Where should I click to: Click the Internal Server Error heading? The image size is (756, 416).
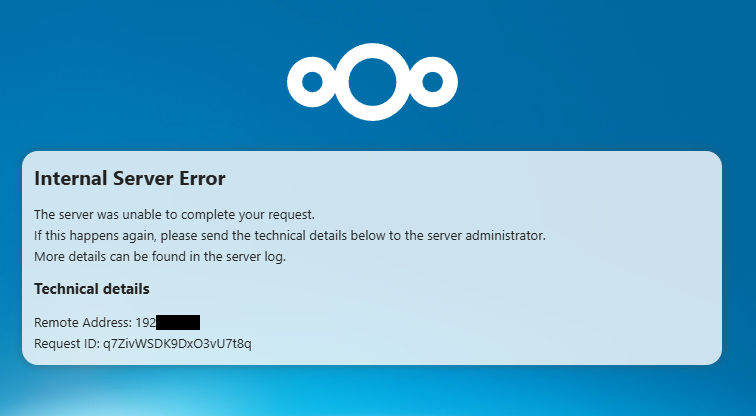[x=130, y=179]
